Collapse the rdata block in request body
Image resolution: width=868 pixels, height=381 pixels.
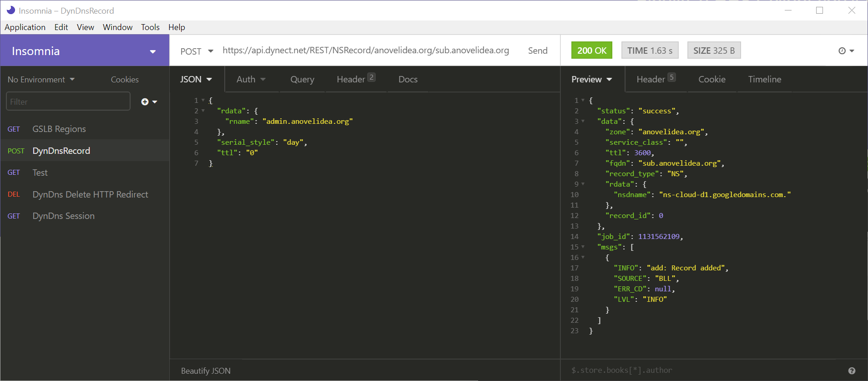203,111
